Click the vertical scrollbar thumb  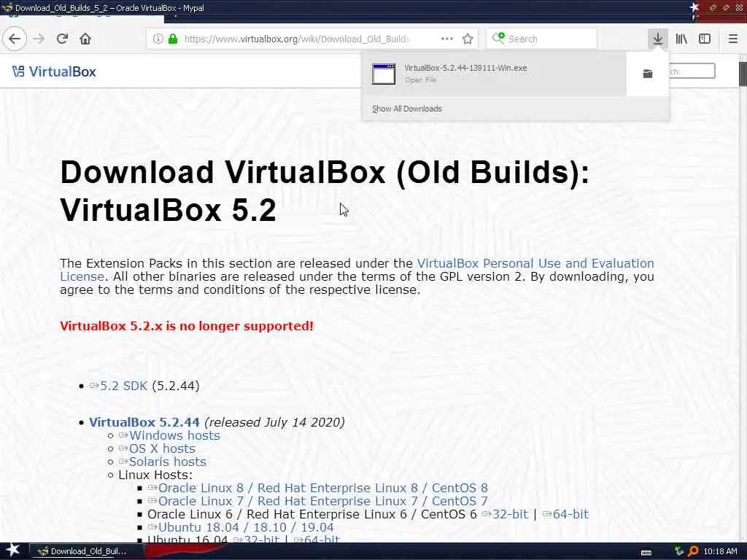coord(743,74)
